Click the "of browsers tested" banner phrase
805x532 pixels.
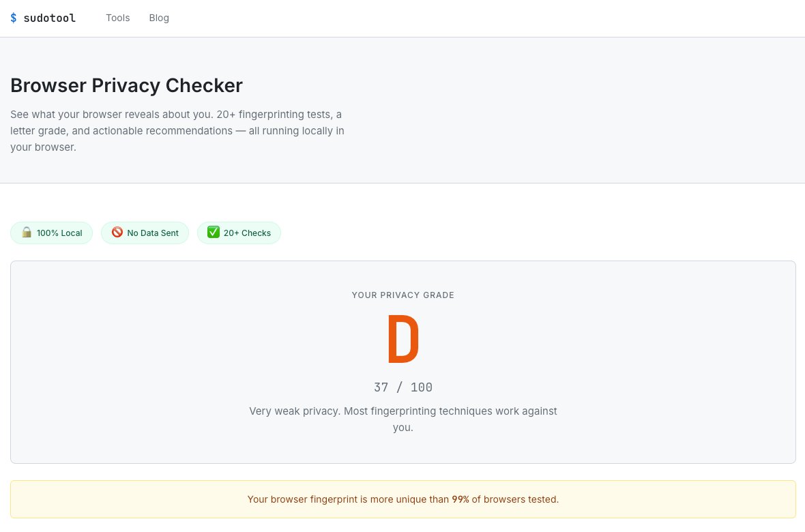click(x=516, y=499)
